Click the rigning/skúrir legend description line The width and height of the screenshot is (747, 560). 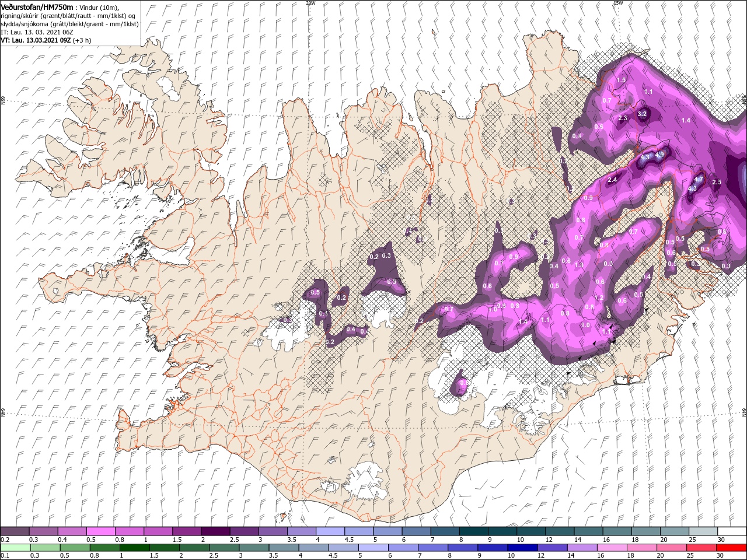tap(68, 16)
